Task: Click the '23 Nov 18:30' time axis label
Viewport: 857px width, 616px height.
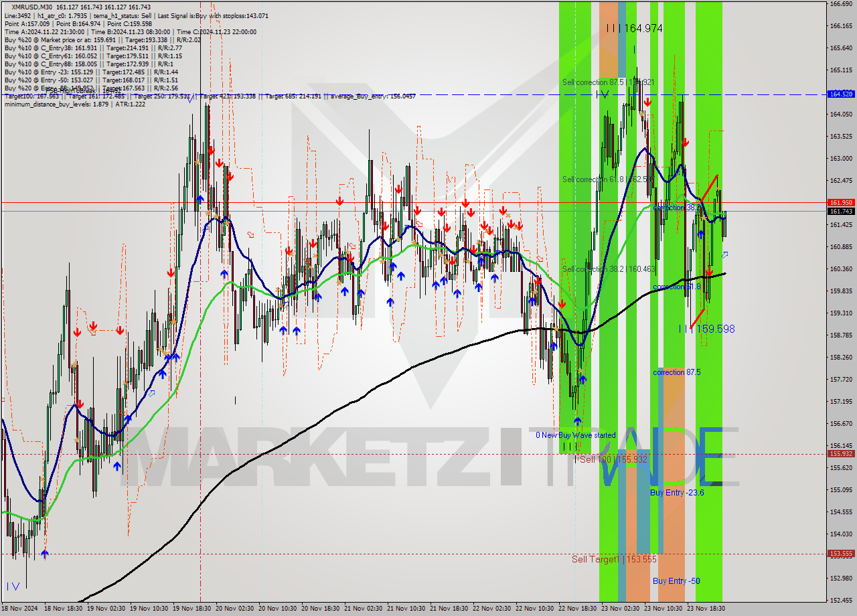Action: click(706, 609)
